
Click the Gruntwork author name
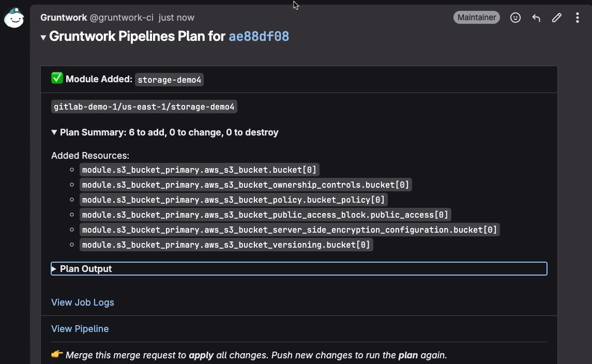(64, 18)
